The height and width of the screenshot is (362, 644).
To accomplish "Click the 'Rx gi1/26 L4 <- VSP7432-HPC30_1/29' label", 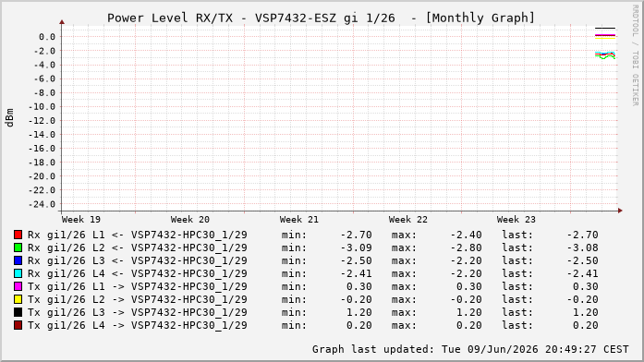I will (x=137, y=273).
